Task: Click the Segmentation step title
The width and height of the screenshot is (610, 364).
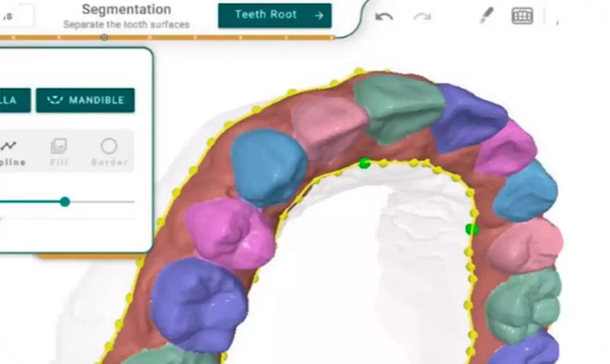Action: tap(126, 10)
